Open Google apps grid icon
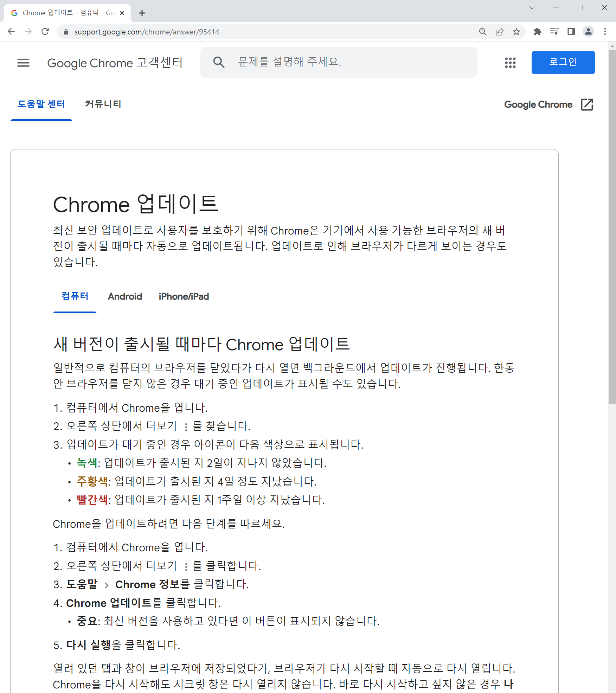Viewport: 616px width, 693px height. (510, 63)
